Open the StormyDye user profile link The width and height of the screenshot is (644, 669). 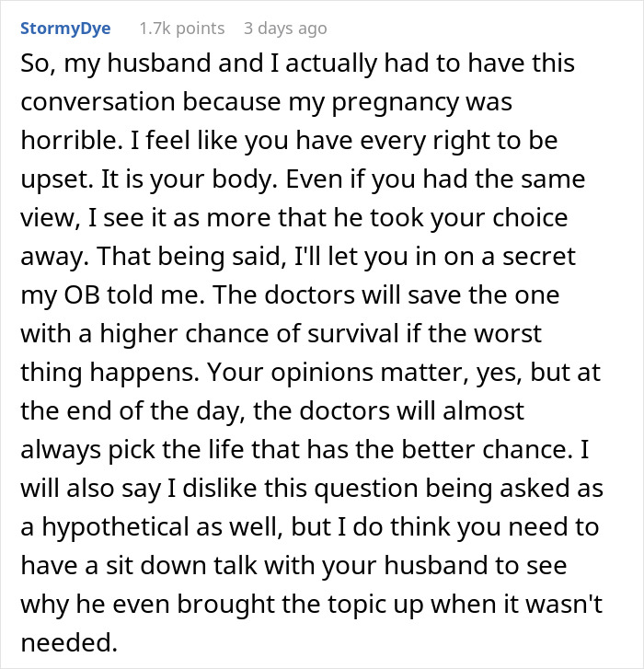pyautogui.click(x=65, y=29)
